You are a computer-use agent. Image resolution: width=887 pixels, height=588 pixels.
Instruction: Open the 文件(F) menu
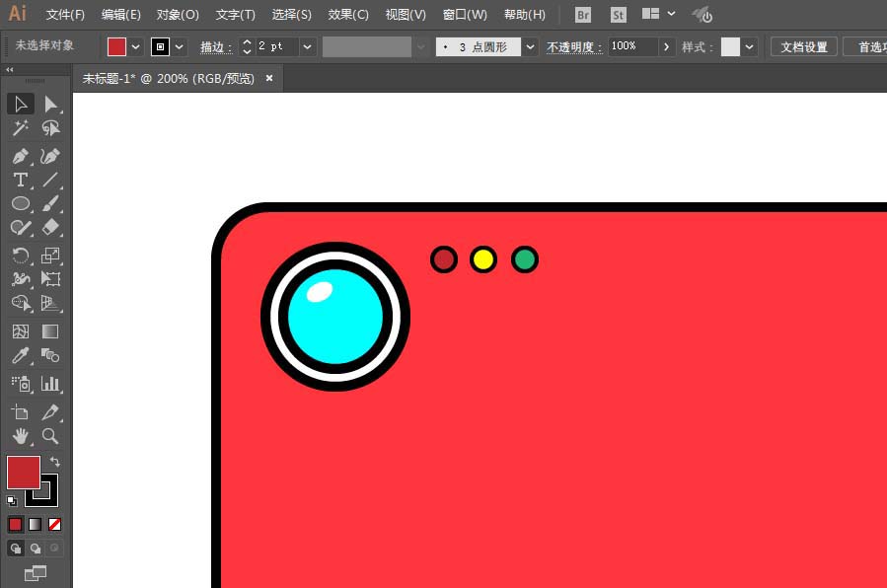coord(65,15)
